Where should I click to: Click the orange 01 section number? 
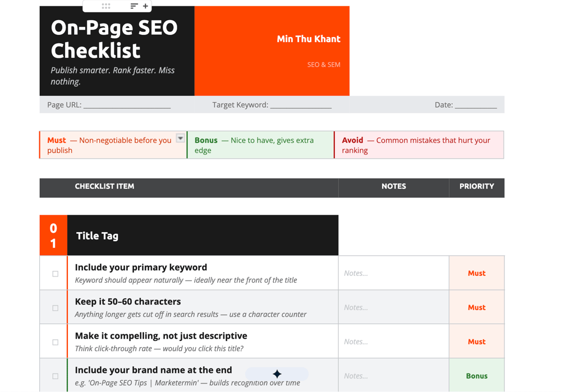coord(53,236)
